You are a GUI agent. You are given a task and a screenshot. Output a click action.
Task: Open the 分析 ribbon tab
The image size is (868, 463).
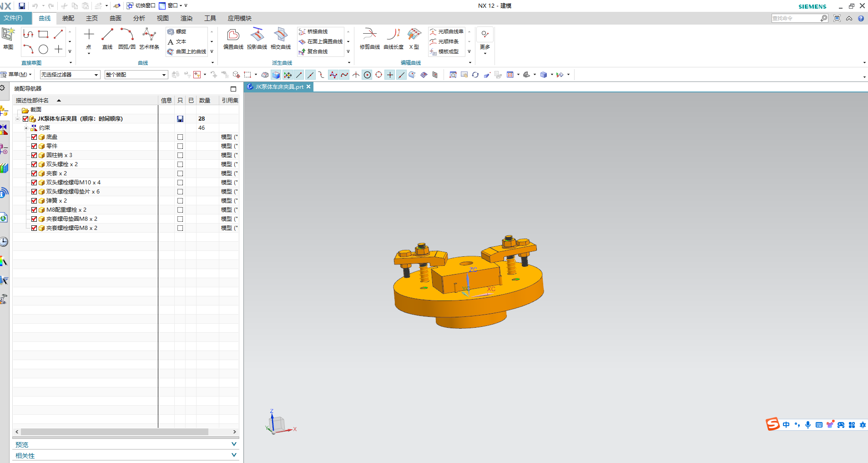tap(139, 18)
